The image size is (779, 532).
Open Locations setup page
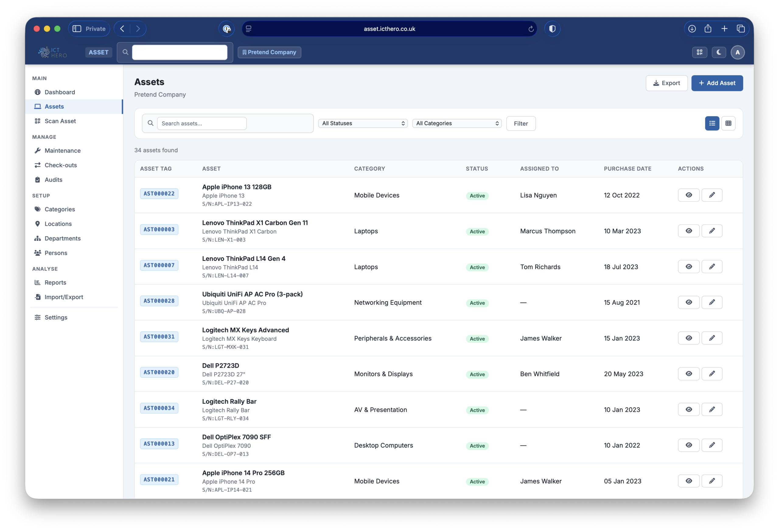[74, 224]
